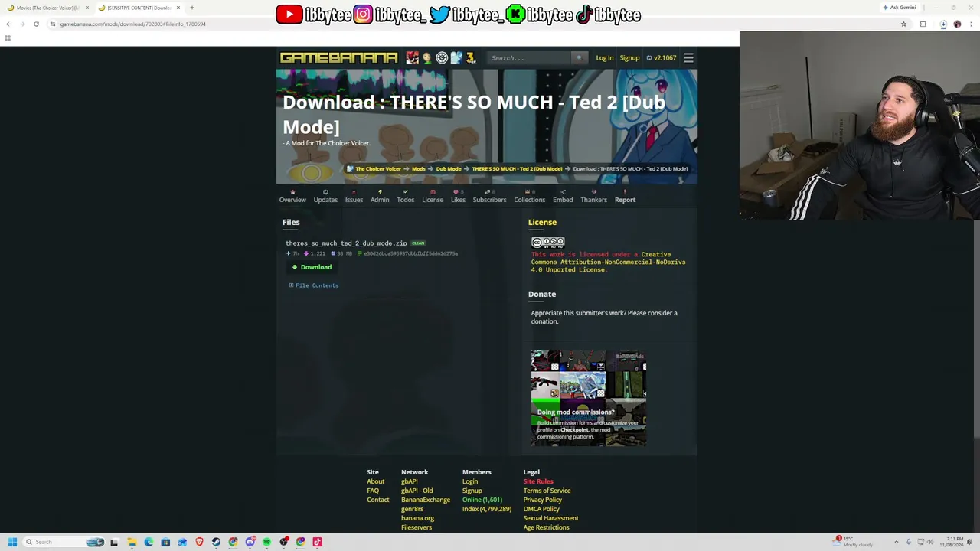
Task: Open the pink TikTok taskbar icon
Action: pos(317,542)
